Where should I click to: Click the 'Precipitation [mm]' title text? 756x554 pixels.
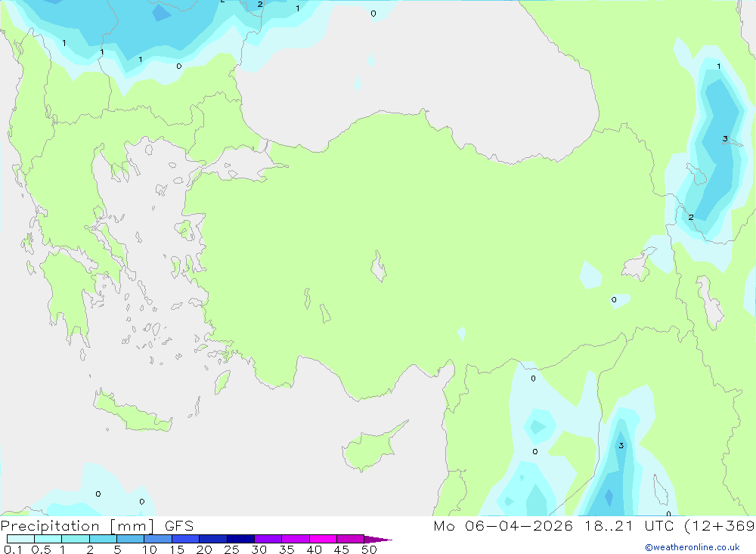77,526
